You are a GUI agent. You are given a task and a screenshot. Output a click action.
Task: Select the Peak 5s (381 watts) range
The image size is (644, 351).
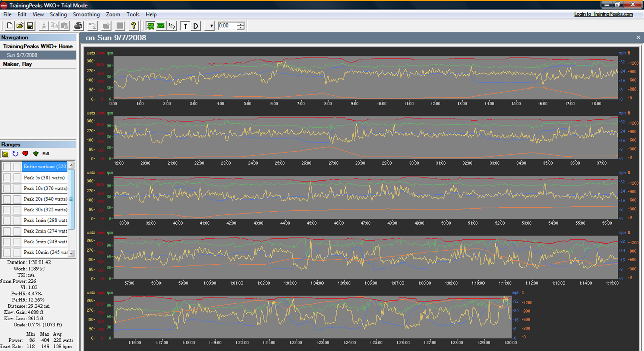tap(45, 178)
